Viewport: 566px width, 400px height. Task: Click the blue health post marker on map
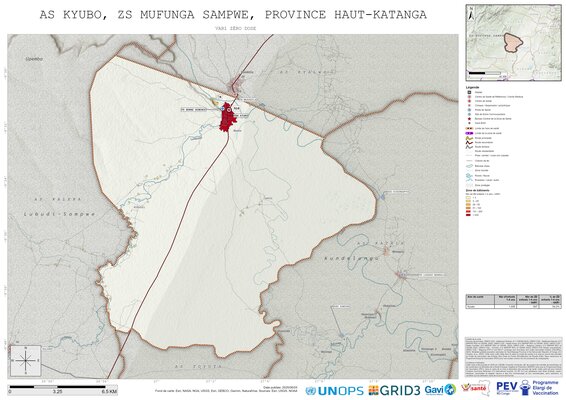[x=222, y=108]
